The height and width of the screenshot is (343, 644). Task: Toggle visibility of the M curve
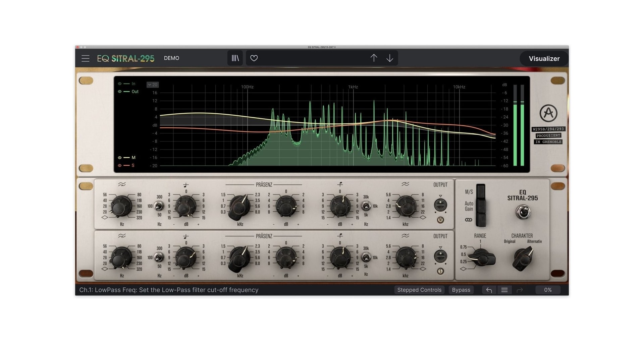click(x=120, y=158)
